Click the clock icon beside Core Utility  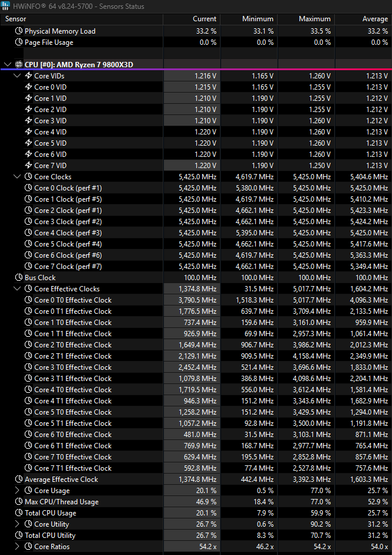coord(28,524)
